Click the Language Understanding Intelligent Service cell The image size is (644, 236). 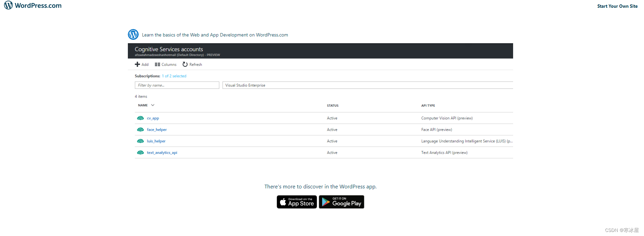(x=467, y=141)
